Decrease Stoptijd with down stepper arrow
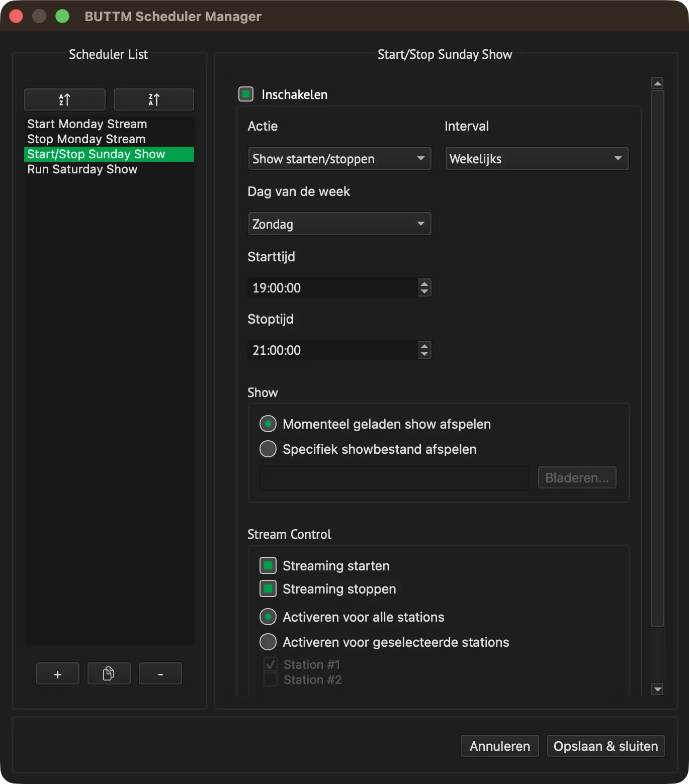 pos(424,354)
